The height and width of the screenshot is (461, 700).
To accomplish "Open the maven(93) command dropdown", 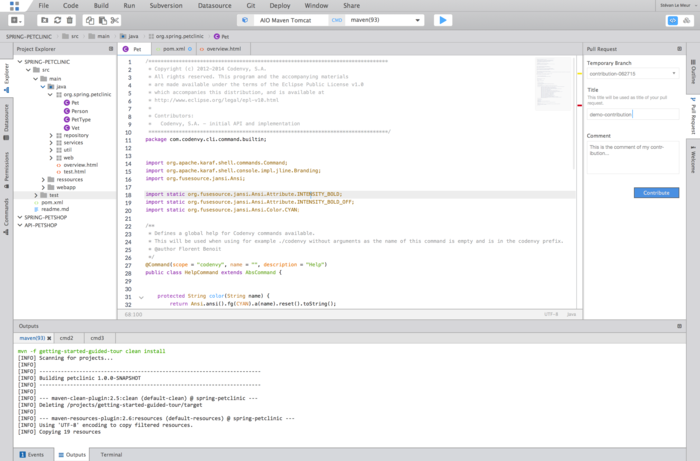I will 385,20.
